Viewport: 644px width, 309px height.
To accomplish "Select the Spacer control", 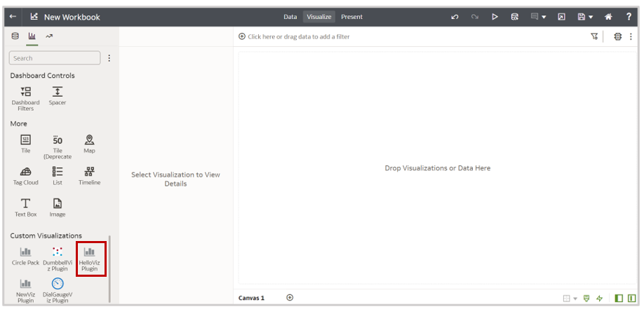I will [58, 96].
